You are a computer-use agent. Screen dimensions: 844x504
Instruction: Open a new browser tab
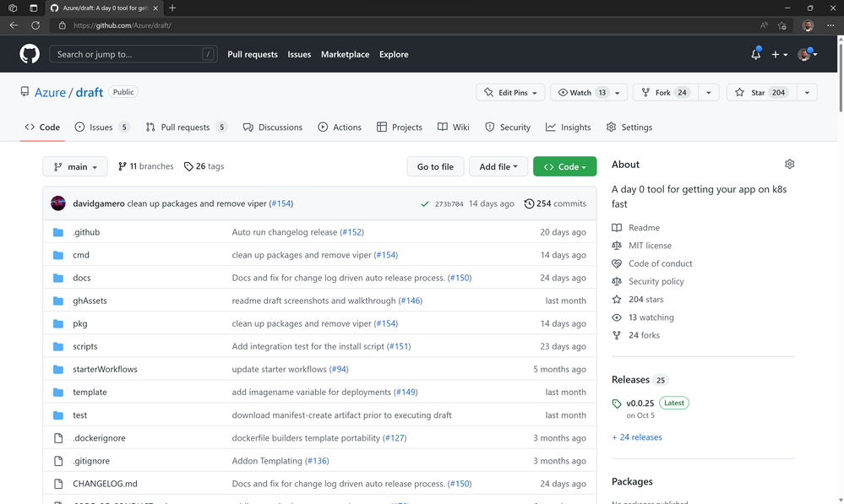[x=172, y=8]
